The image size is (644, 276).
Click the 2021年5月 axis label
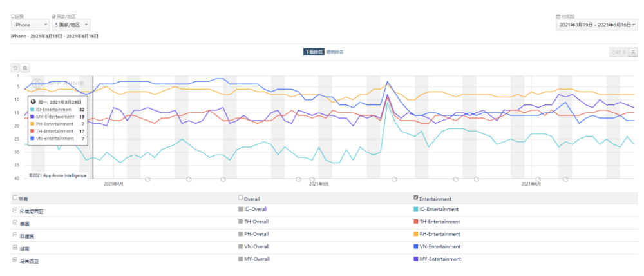click(319, 184)
